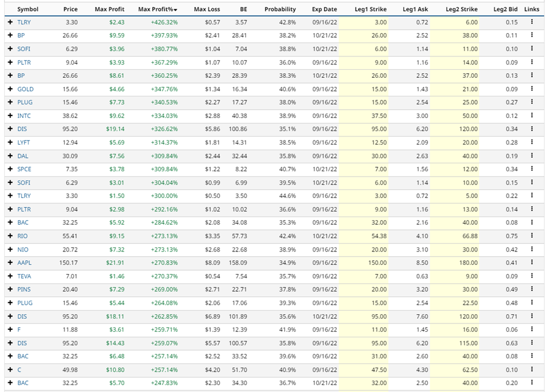Open the three-dot links menu for AAPL row
Screen dimensions: 546x392
(531, 262)
